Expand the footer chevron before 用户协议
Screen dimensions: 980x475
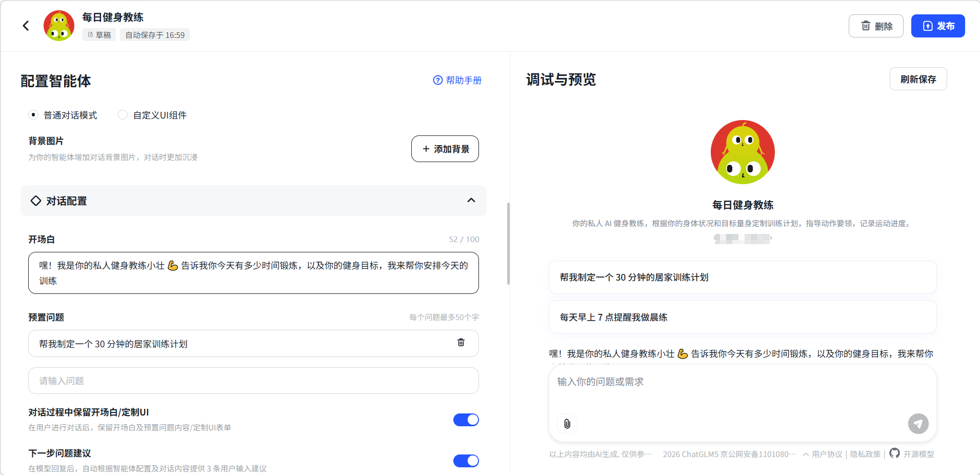pos(806,454)
